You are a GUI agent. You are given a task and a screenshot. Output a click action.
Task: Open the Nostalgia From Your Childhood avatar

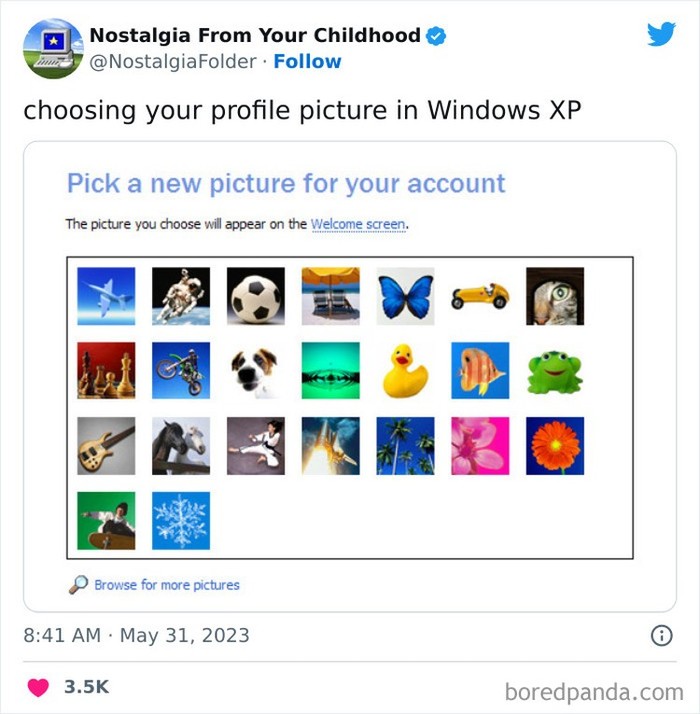tap(53, 48)
